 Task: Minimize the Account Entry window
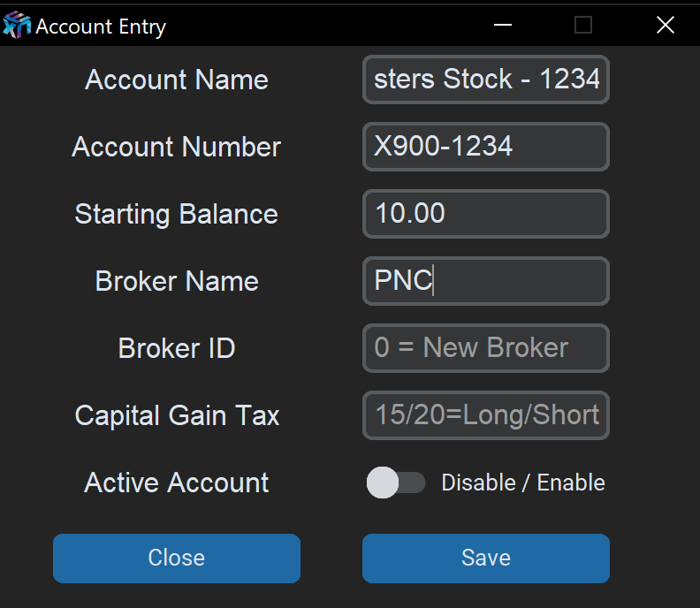pyautogui.click(x=503, y=26)
